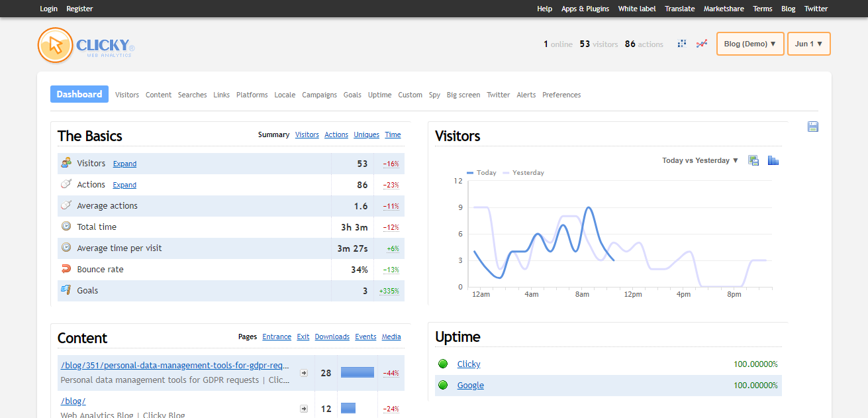Open the Content navigation tab
The width and height of the screenshot is (868, 418).
[159, 95]
